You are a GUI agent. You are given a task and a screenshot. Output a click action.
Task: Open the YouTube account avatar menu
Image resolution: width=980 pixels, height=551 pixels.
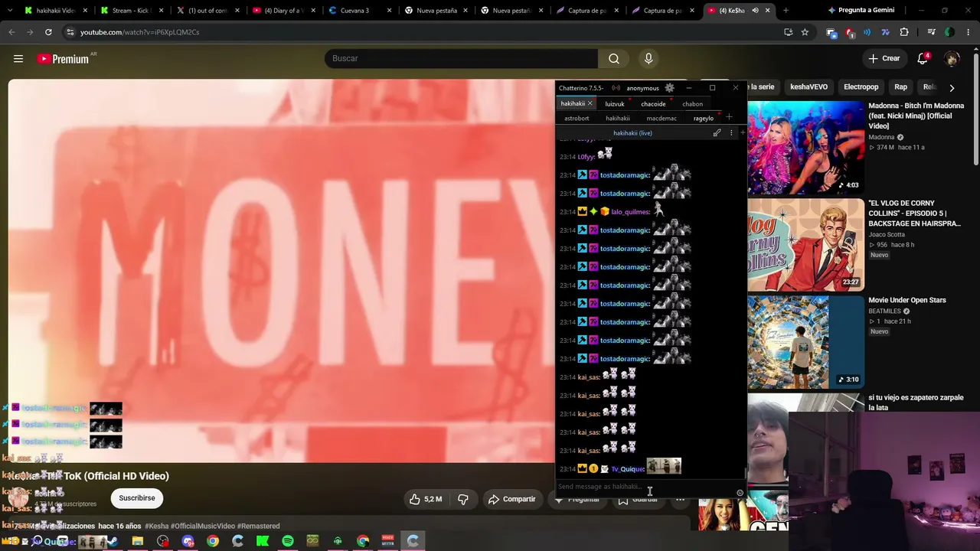coord(952,59)
